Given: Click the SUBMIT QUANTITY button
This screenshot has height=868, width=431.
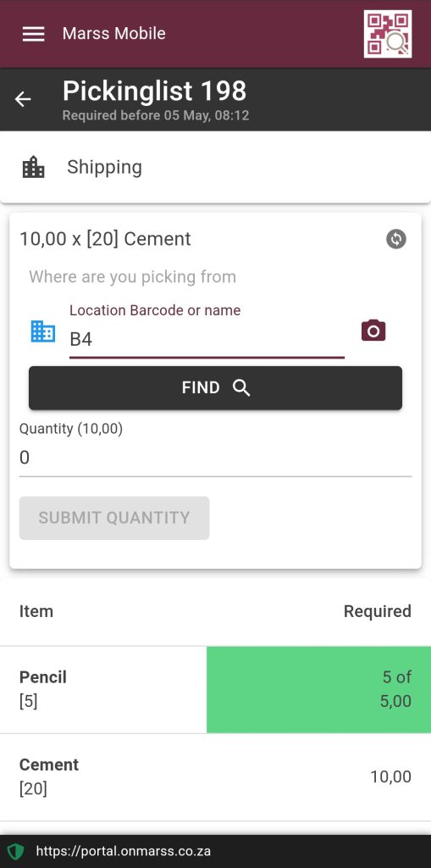Looking at the screenshot, I should 114,518.
